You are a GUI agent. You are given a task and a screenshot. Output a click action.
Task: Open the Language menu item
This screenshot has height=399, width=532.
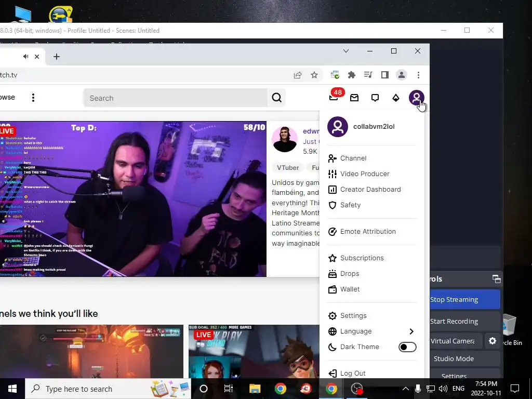[x=372, y=331]
